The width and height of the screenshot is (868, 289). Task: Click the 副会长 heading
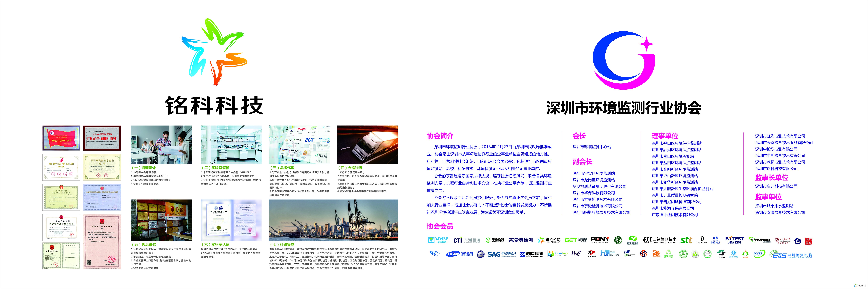pyautogui.click(x=582, y=161)
